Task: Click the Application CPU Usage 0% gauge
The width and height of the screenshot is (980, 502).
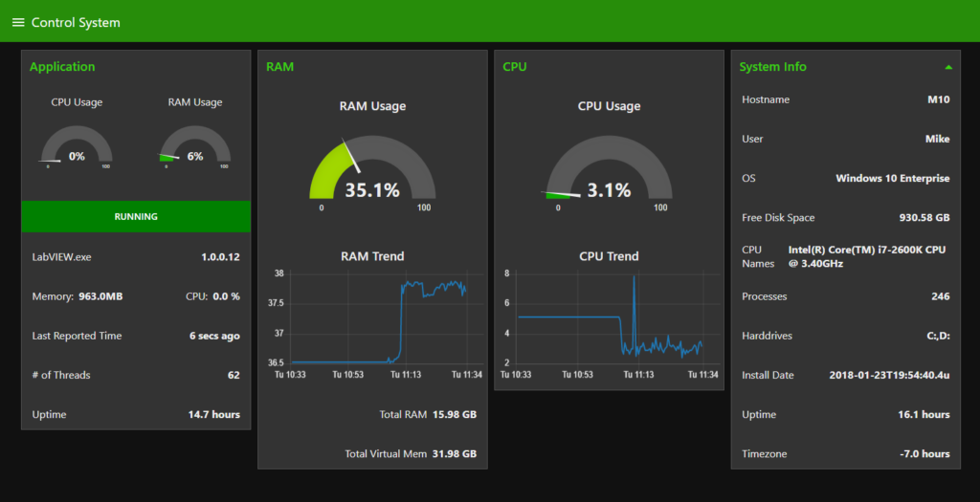Action: 77,146
